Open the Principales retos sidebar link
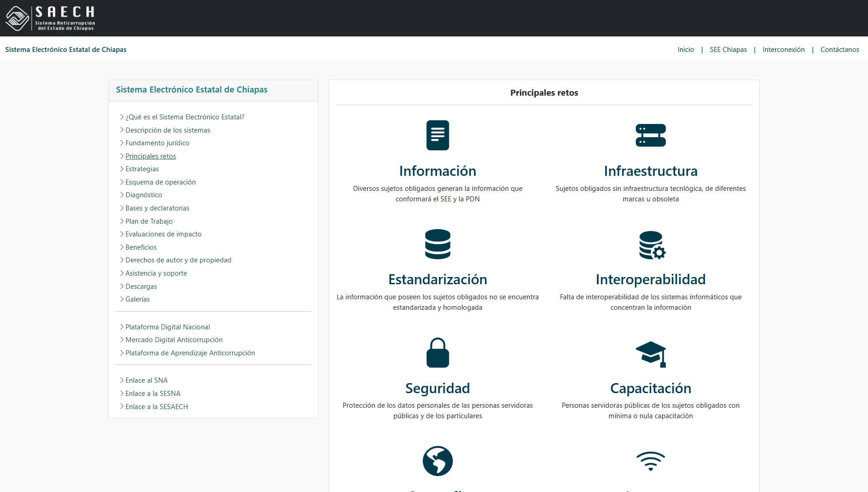 [150, 156]
